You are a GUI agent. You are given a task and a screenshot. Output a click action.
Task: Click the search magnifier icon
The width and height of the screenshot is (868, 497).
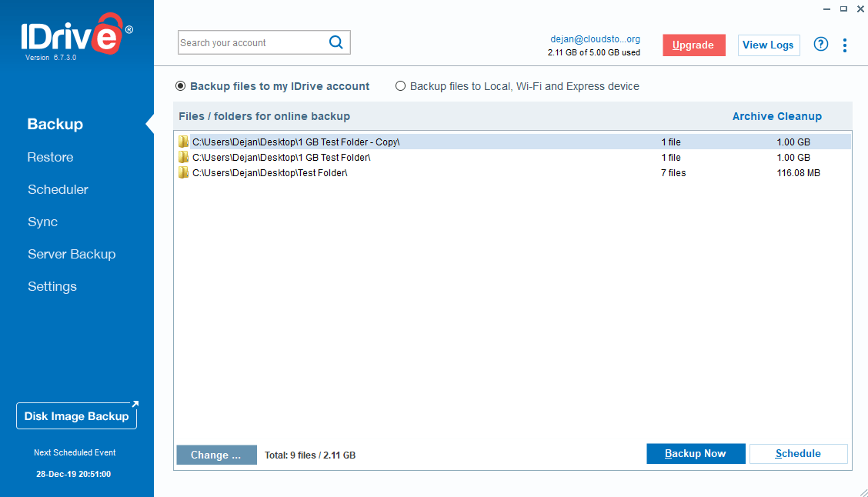pos(336,42)
